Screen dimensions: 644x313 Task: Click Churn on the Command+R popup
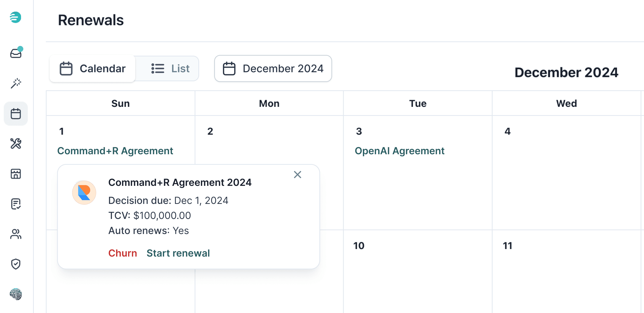pyautogui.click(x=122, y=253)
